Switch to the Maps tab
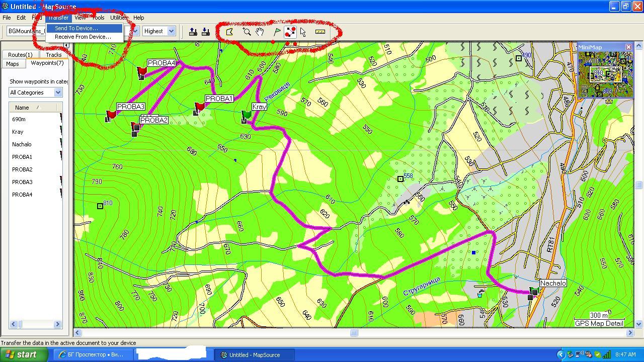 [13, 64]
